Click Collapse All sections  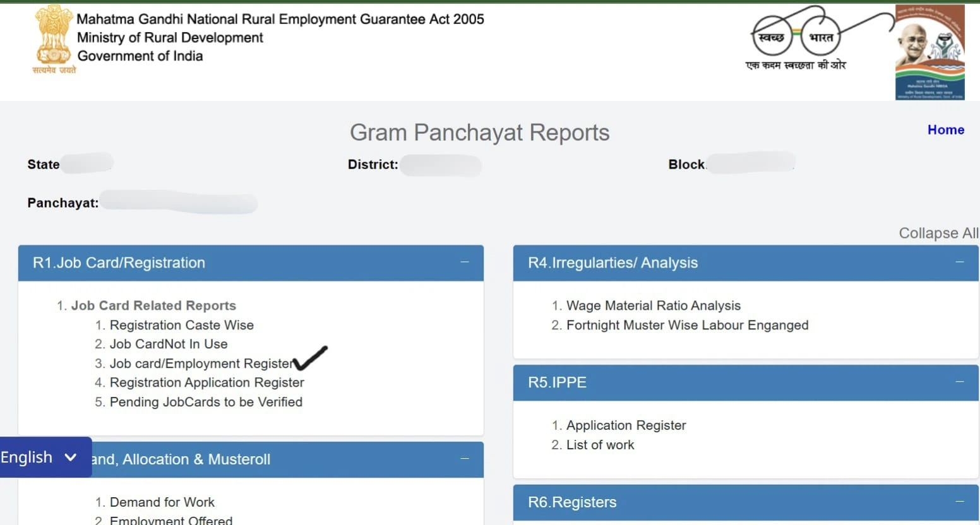938,233
